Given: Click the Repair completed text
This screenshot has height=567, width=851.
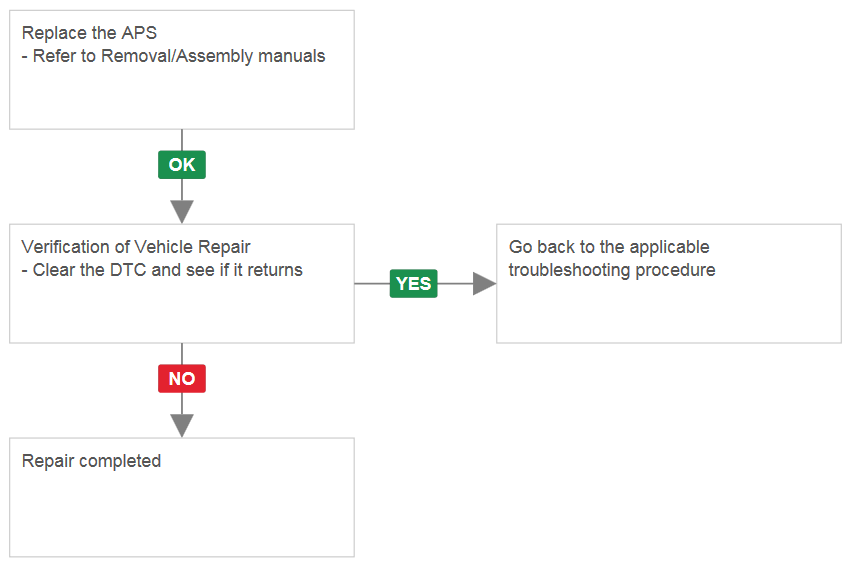Looking at the screenshot, I should (x=91, y=461).
